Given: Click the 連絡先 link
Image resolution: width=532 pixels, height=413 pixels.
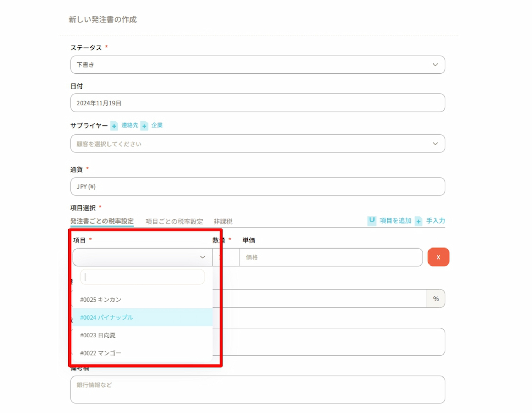Looking at the screenshot, I should [x=130, y=125].
